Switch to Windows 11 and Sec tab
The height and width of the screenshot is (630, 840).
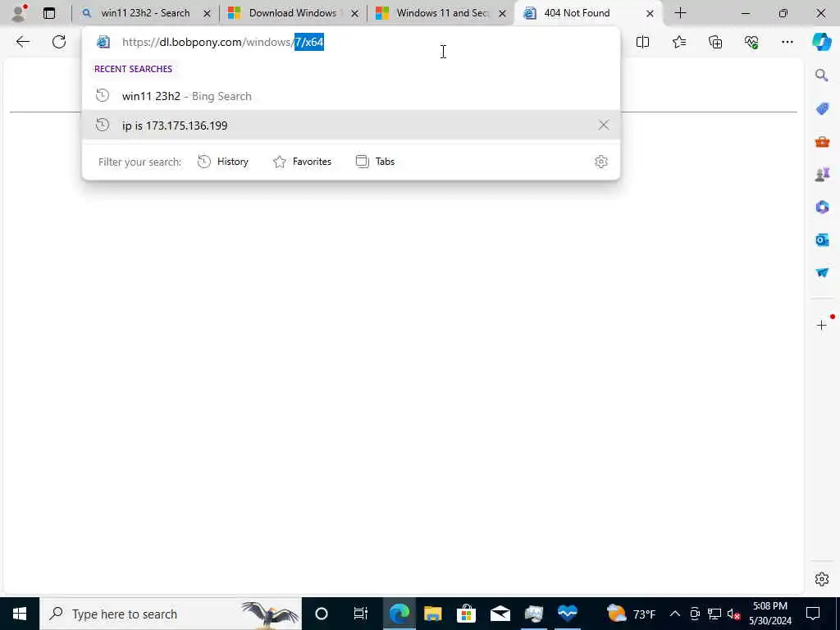(x=441, y=13)
